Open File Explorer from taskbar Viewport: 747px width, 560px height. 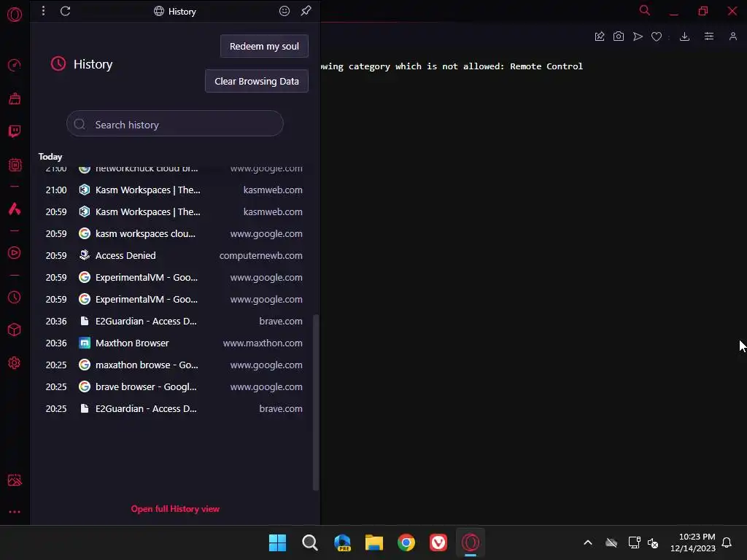(374, 542)
